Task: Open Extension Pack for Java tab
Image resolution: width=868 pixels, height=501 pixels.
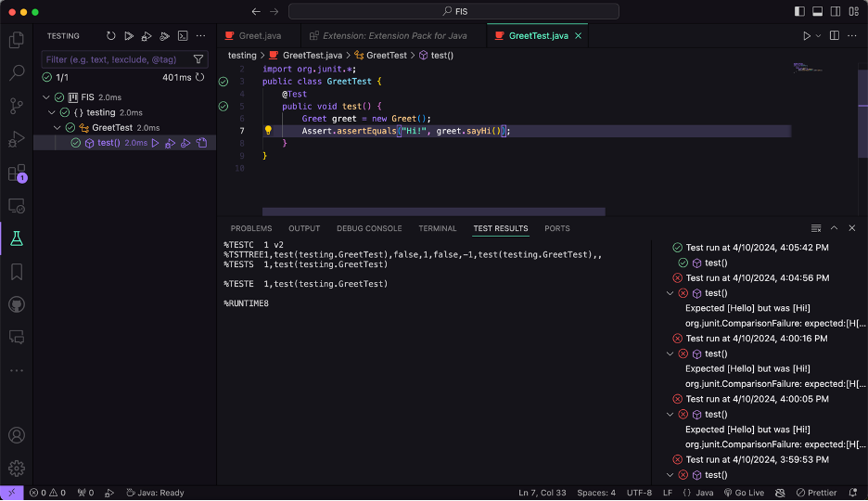Action: click(x=394, y=35)
